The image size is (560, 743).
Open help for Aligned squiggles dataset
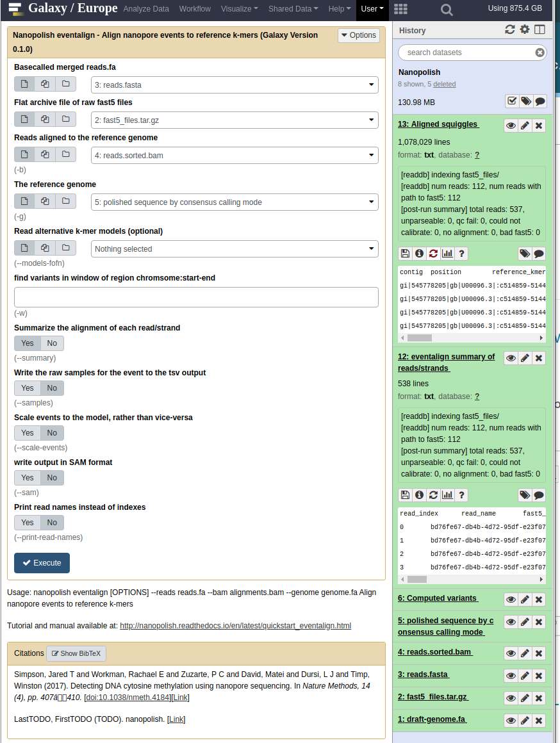(x=461, y=254)
